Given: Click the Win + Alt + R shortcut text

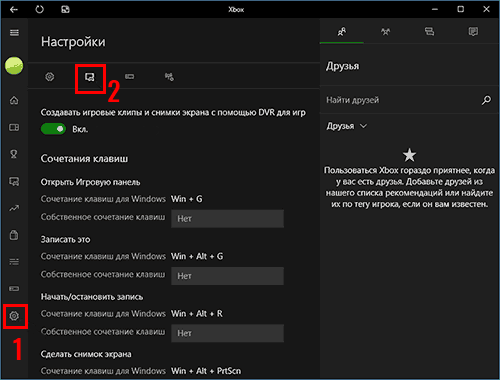Looking at the screenshot, I should tap(197, 314).
